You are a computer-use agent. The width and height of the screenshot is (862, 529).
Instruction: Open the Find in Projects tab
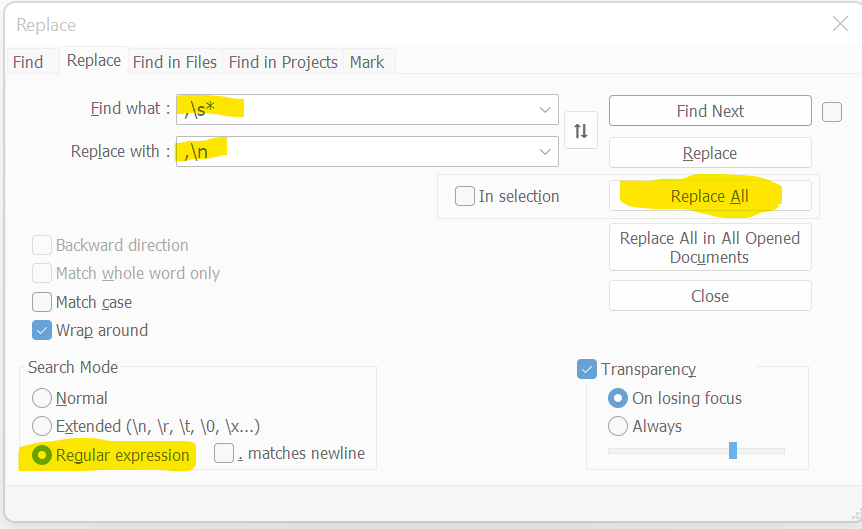283,62
